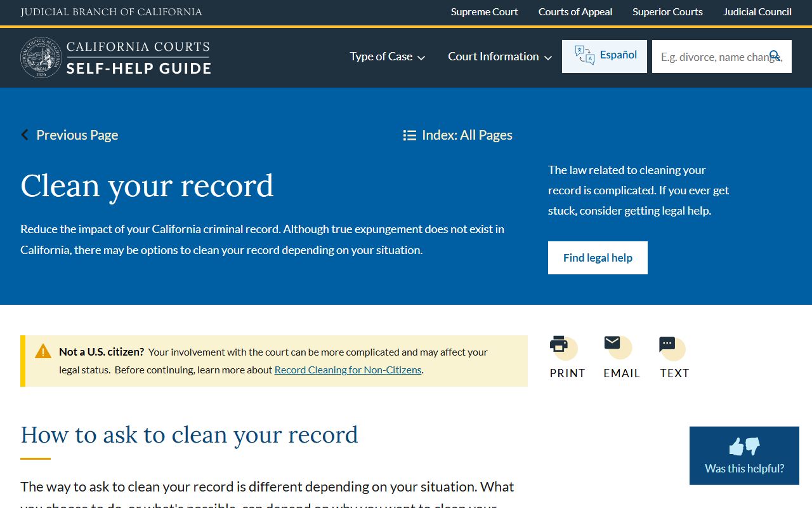Screen dimensions: 812x508
Task: Click the Judicial Council seal logo
Action: (x=41, y=57)
